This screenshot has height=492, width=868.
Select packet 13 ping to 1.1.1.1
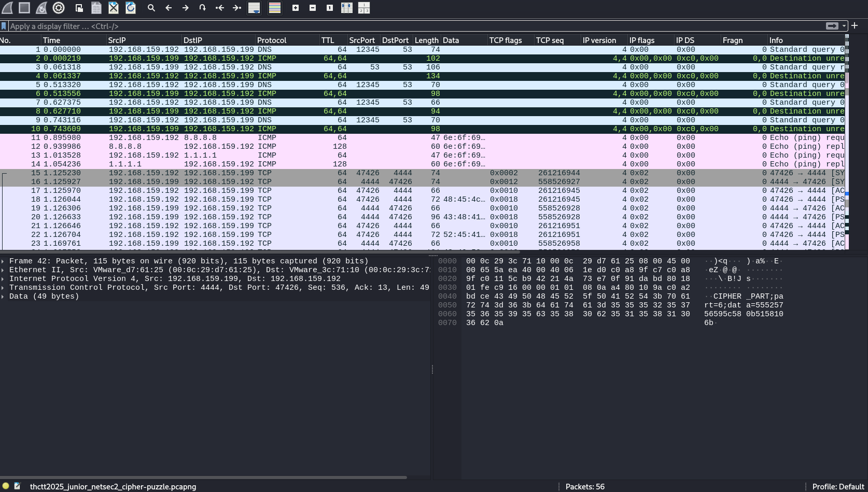tap(422, 156)
